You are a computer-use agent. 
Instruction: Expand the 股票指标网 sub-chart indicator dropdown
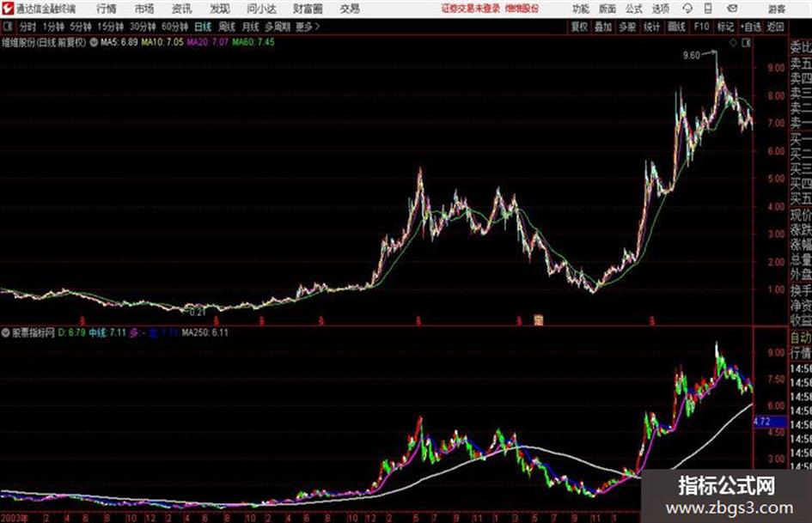[x=6, y=333]
